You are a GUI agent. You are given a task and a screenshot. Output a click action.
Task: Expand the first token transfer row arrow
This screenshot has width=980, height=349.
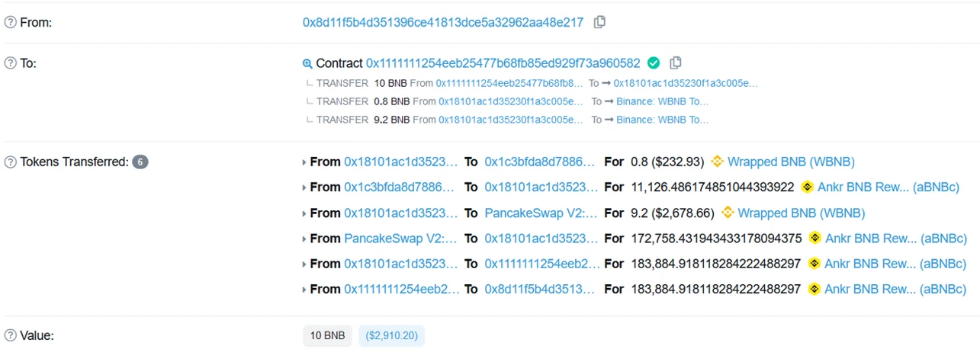(x=305, y=162)
